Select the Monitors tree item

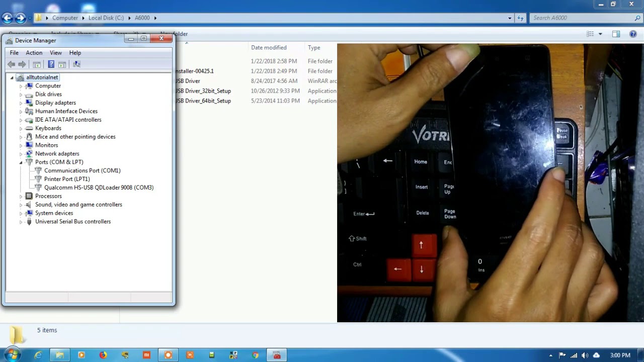click(46, 145)
